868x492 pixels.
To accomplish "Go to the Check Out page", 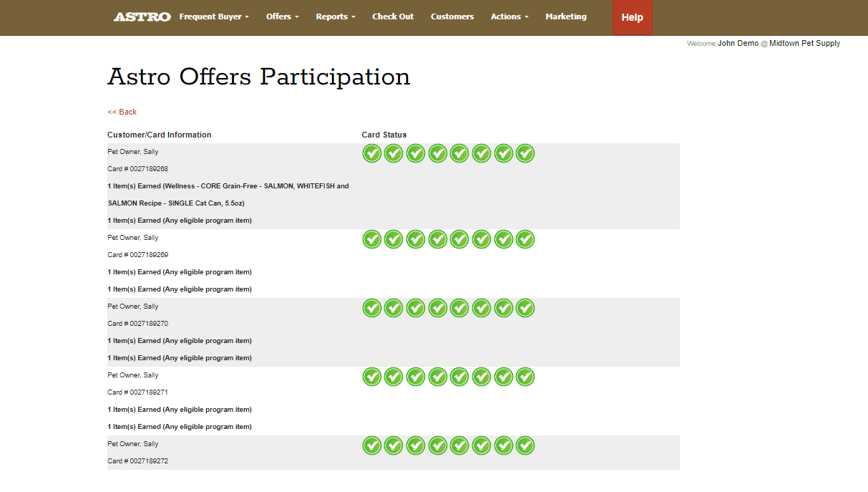I will point(393,16).
